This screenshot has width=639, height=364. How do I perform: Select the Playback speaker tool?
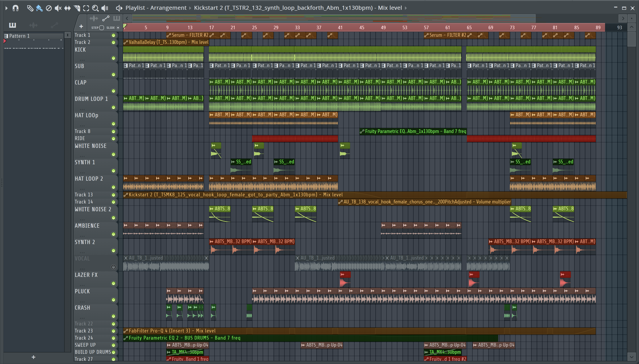(x=105, y=8)
